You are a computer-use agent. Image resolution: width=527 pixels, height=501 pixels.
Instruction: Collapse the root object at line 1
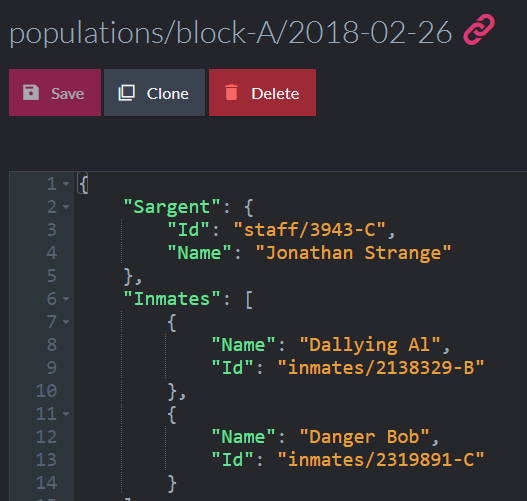pos(66,184)
